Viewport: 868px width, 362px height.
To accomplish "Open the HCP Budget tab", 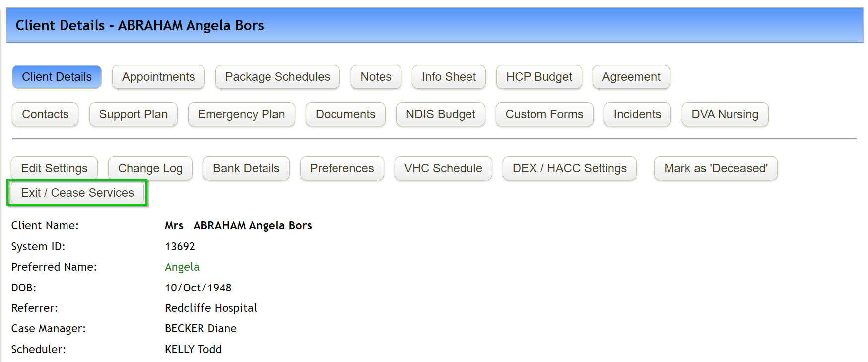I will point(539,77).
